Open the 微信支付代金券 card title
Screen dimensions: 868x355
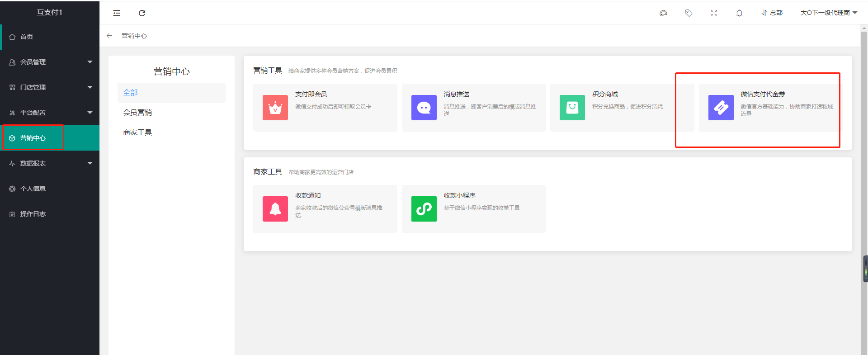[x=763, y=94]
